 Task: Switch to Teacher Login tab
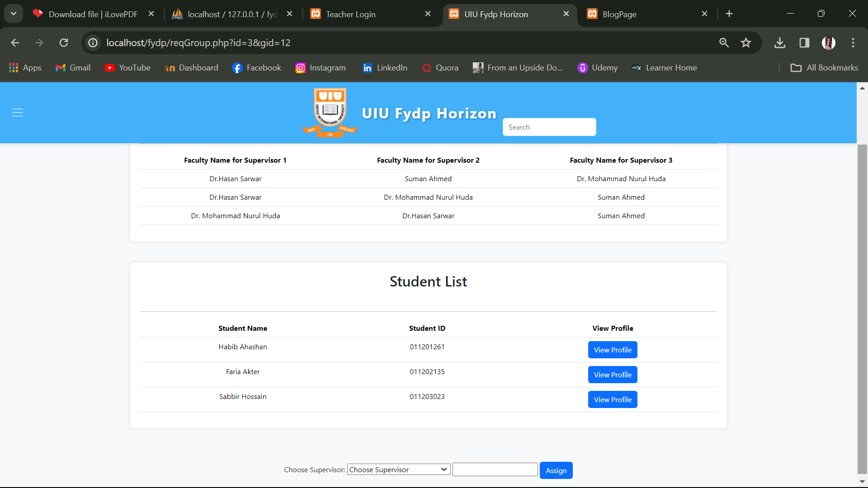click(x=371, y=14)
